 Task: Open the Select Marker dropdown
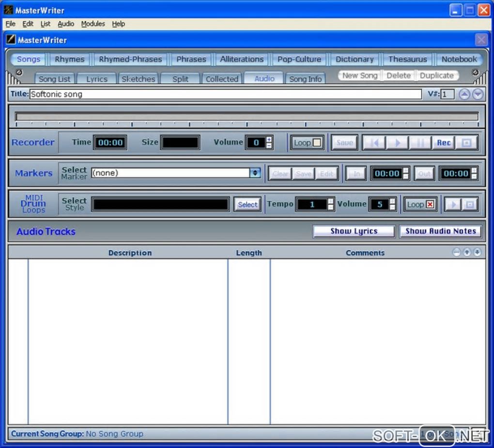tap(255, 173)
